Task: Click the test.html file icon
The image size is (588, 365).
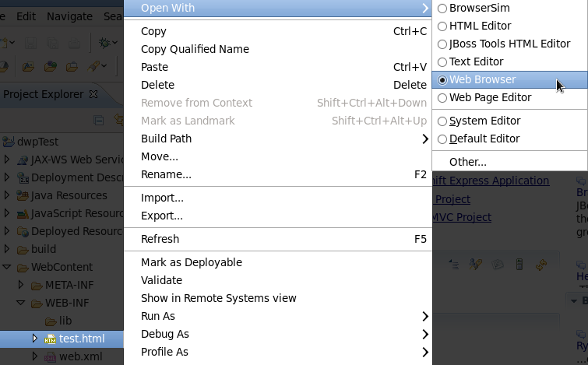Action: click(x=50, y=339)
